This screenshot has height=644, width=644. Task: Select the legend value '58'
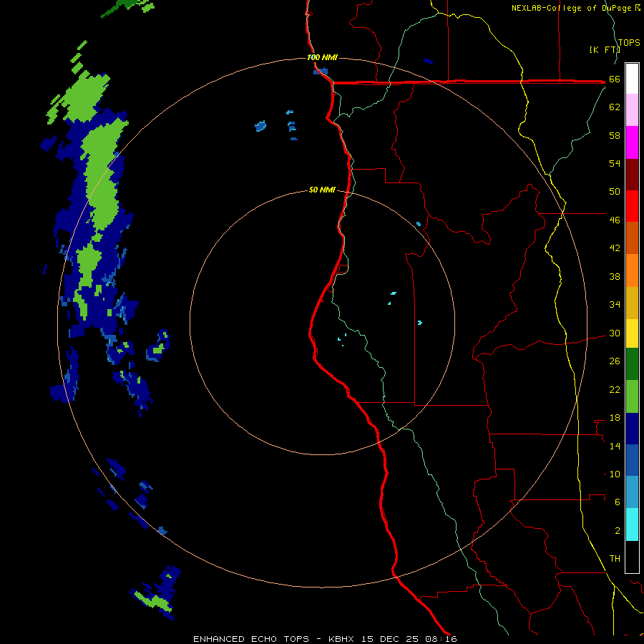tap(615, 135)
